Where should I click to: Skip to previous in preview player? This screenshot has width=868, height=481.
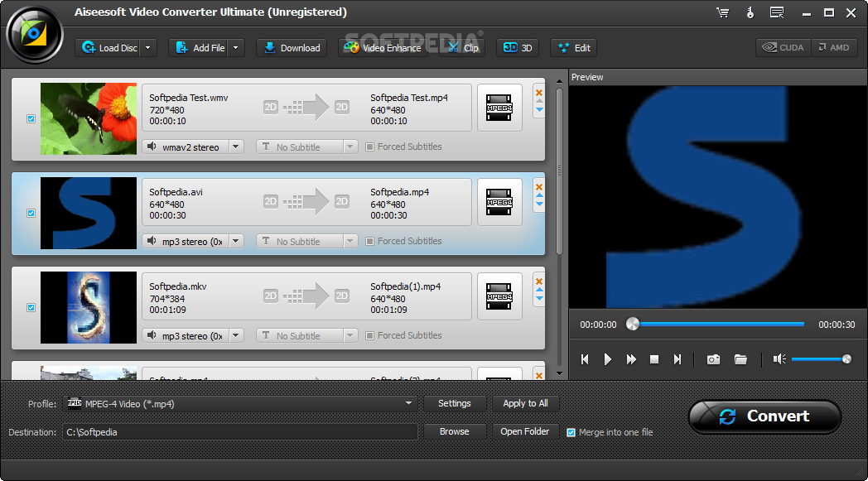click(x=585, y=360)
